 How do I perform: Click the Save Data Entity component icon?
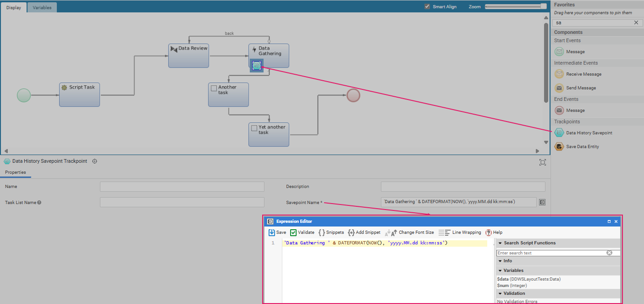click(x=559, y=147)
